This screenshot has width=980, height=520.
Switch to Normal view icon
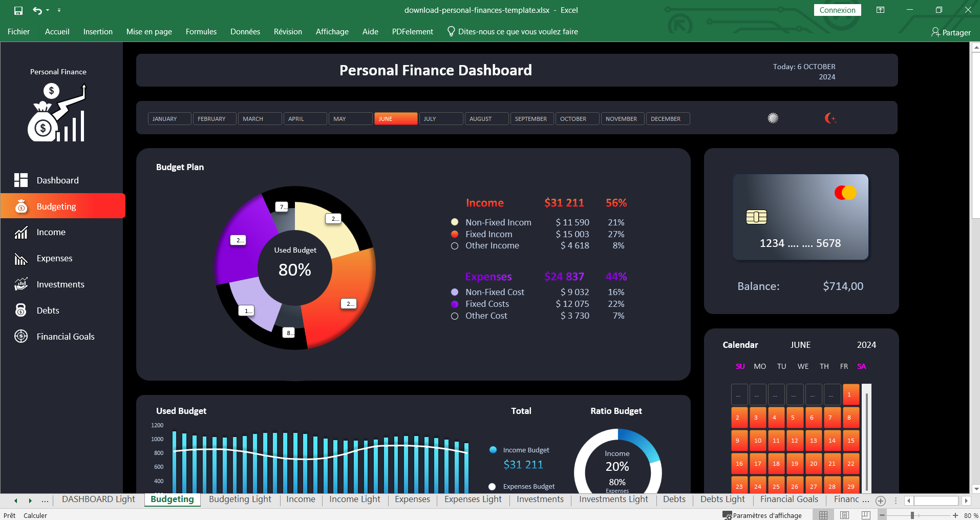[x=823, y=515]
